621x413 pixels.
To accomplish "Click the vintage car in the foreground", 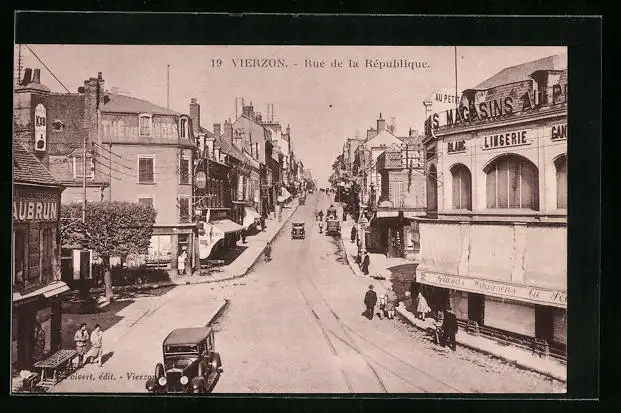I will click(x=187, y=360).
